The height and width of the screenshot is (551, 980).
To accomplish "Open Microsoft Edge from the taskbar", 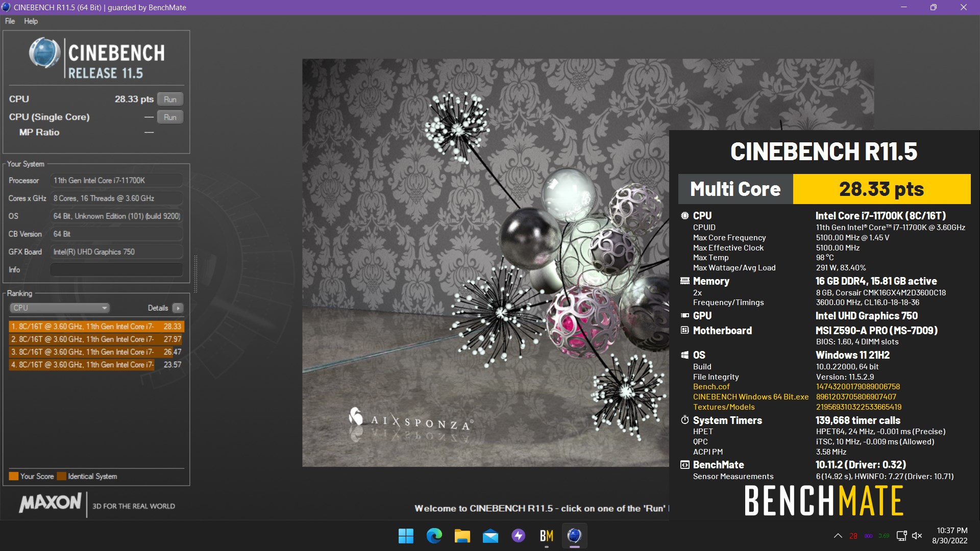I will [x=434, y=536].
